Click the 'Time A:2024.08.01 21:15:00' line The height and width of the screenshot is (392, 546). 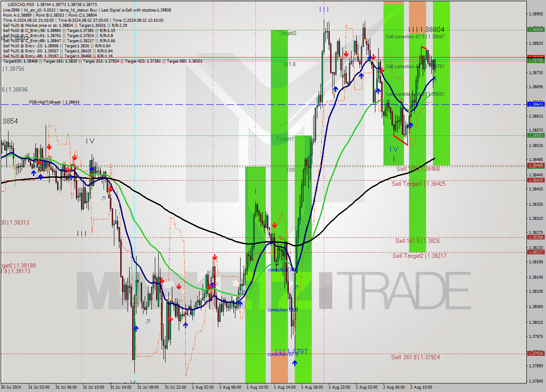[28, 20]
